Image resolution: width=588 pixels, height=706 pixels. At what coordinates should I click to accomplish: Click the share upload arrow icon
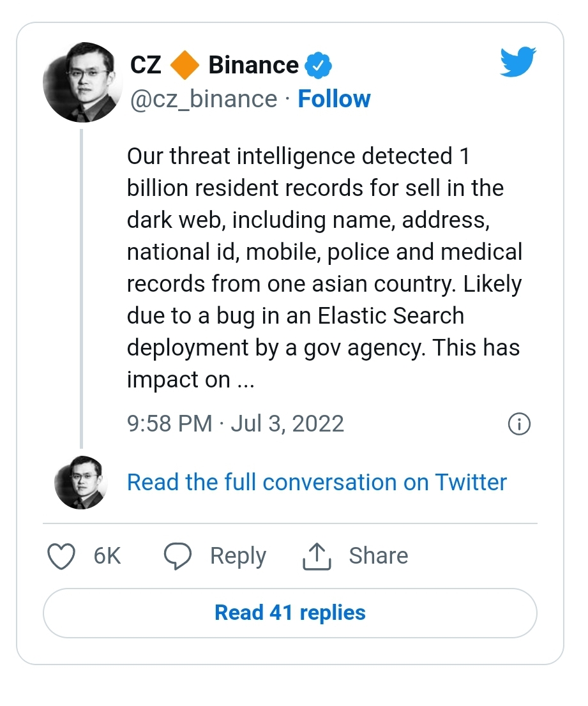click(x=317, y=556)
